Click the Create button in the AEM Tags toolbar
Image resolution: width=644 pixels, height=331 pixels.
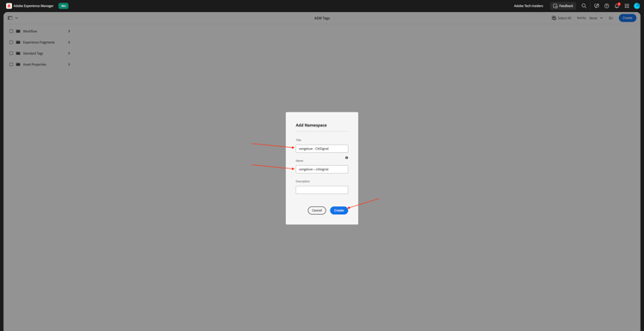[628, 18]
